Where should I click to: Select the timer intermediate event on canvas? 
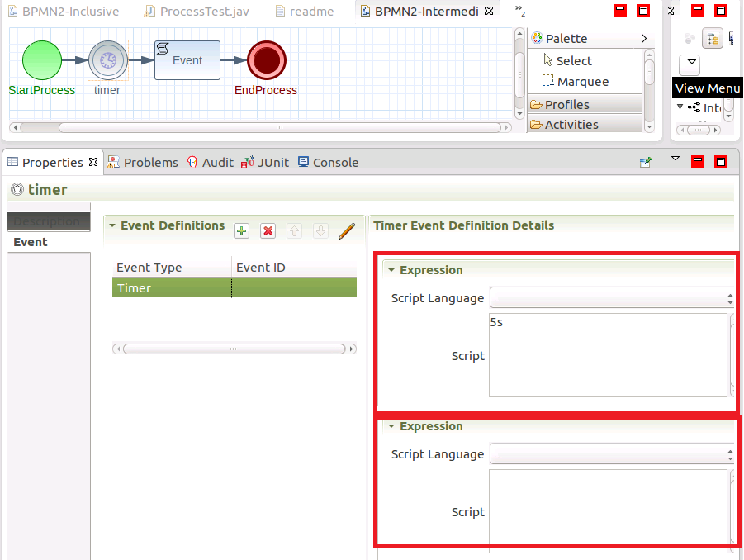click(x=107, y=59)
